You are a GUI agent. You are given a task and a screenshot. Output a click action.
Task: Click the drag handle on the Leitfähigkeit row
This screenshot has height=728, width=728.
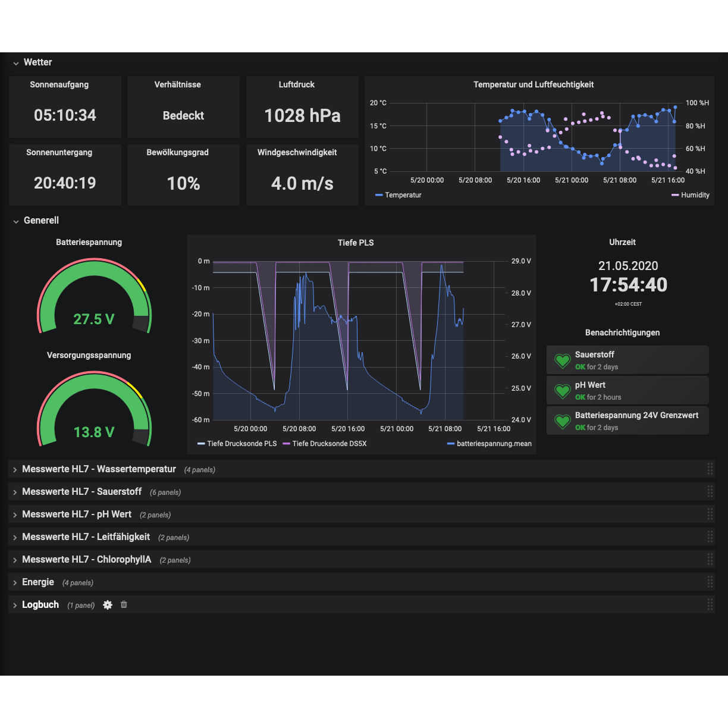[710, 537]
